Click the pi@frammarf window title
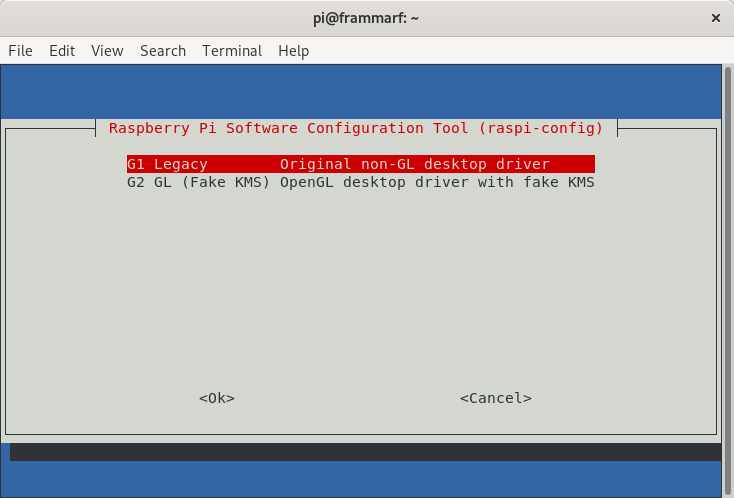Image resolution: width=734 pixels, height=498 pixels. point(366,18)
